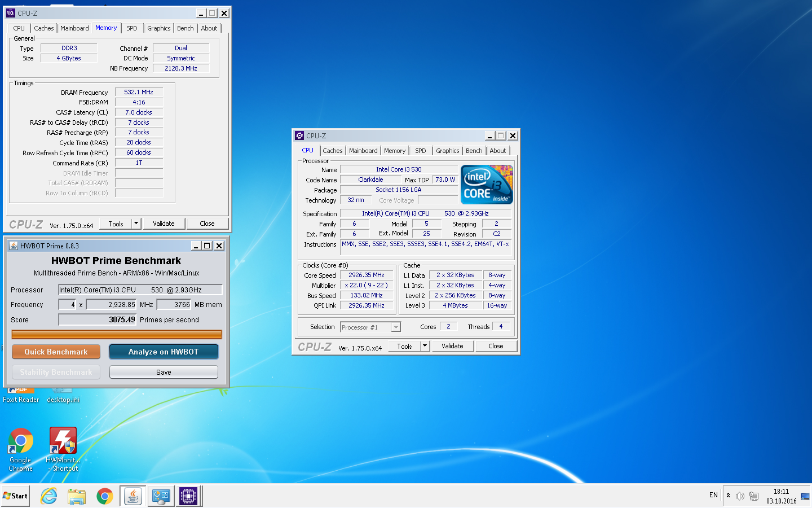Click the Code Name value Clarkdale
The width and height of the screenshot is (812, 508).
pyautogui.click(x=370, y=179)
